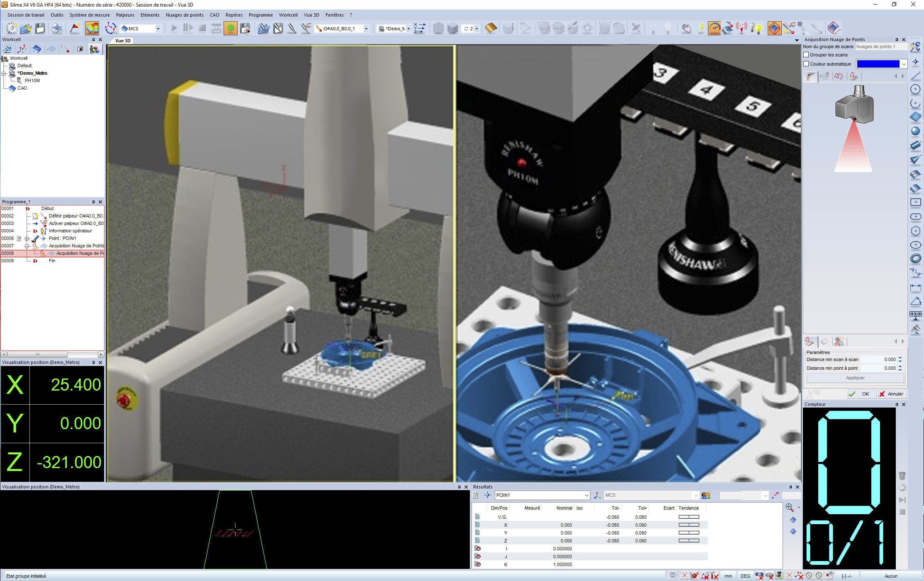Enable the Grouper les scans checkbox
This screenshot has width=924, height=581.
806,55
